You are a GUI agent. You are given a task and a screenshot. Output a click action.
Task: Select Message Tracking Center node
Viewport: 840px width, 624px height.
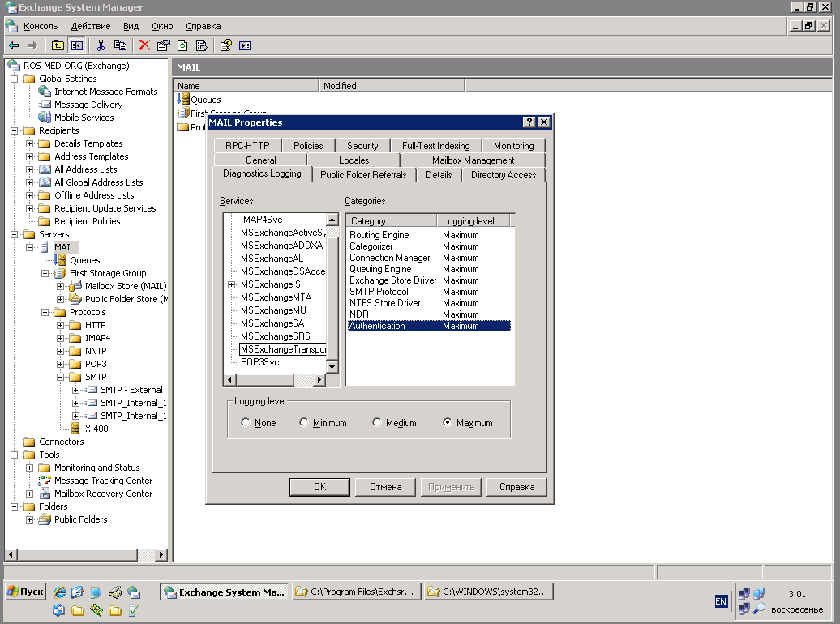(104, 481)
